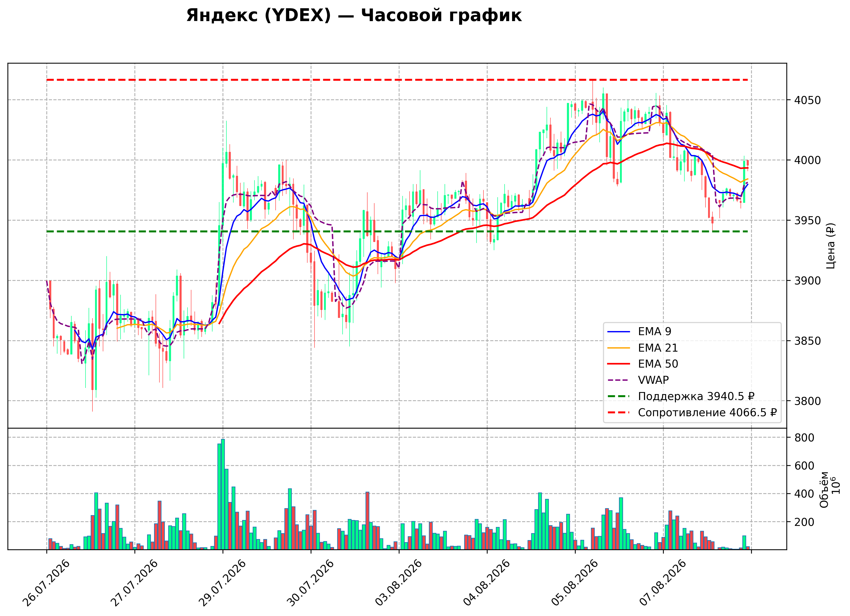This screenshot has width=850, height=616.
Task: Click the "Цена (₽)" axis title
Action: [830, 246]
